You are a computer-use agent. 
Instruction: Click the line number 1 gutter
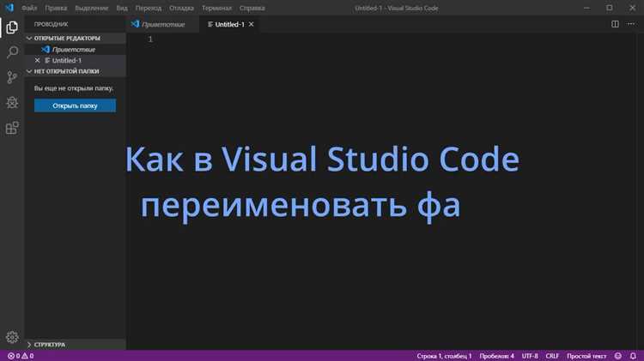(x=150, y=39)
